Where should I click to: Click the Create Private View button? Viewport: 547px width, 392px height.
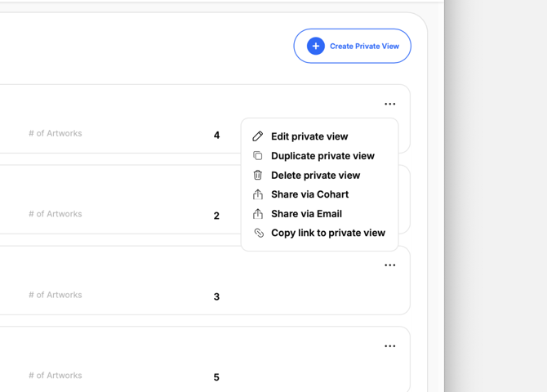tap(353, 46)
